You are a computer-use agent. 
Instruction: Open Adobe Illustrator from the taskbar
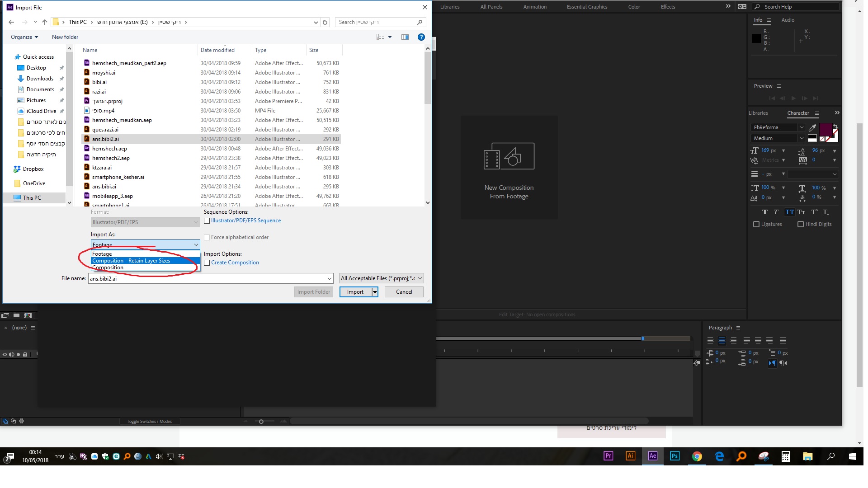(630, 456)
